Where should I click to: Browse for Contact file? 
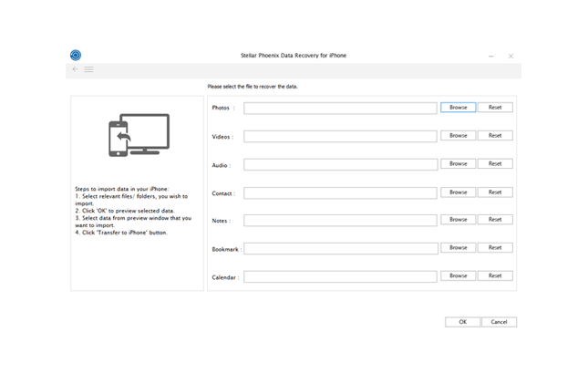[459, 192]
